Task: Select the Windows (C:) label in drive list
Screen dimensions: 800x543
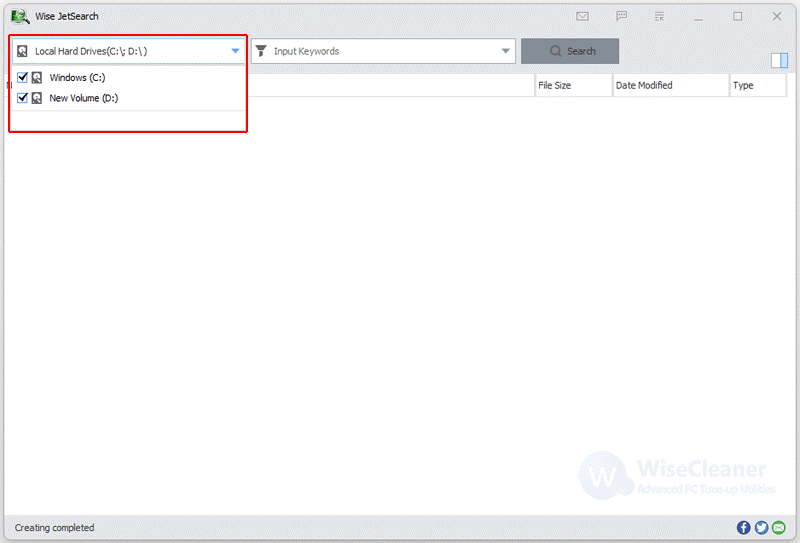Action: [x=78, y=78]
